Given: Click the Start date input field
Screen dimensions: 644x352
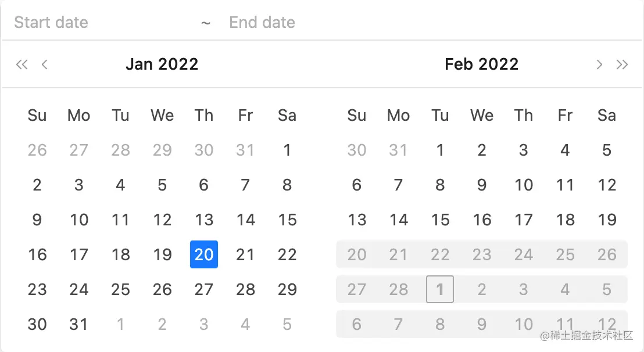Looking at the screenshot, I should (x=99, y=23).
